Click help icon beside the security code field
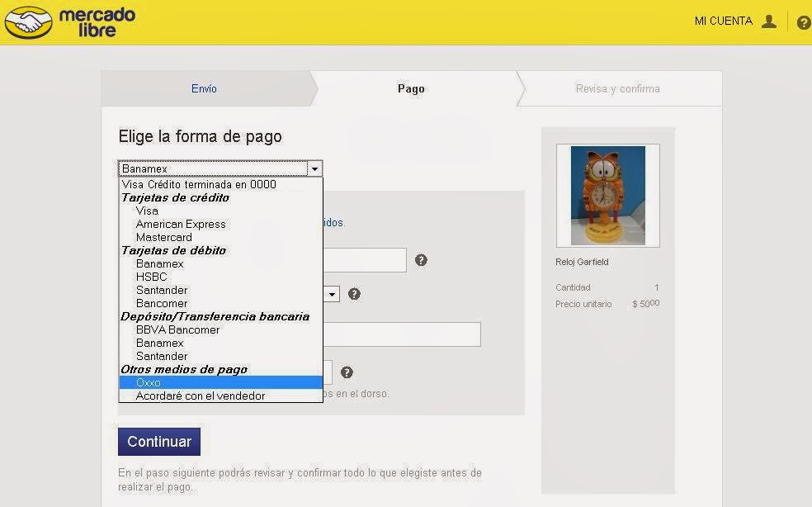This screenshot has width=812, height=507. [x=347, y=372]
